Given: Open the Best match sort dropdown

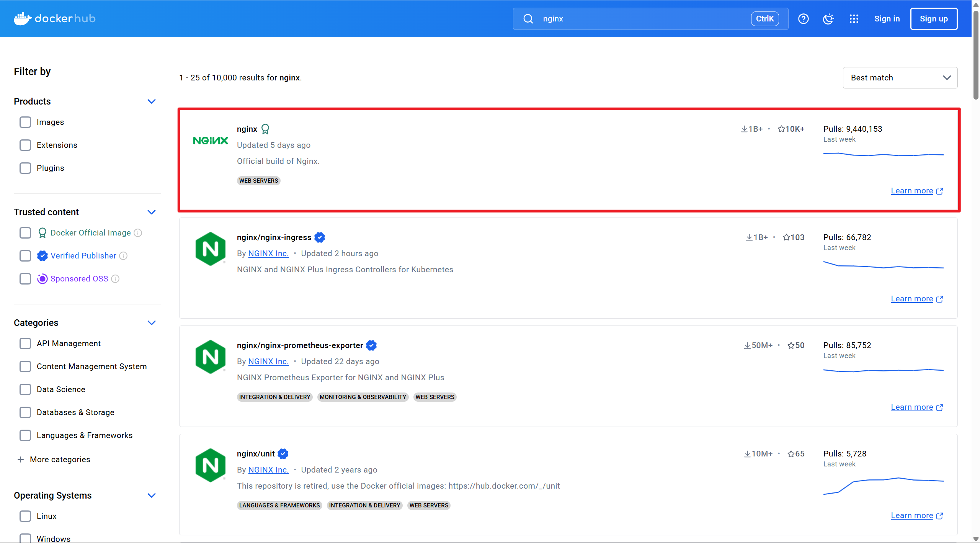Looking at the screenshot, I should [x=900, y=78].
